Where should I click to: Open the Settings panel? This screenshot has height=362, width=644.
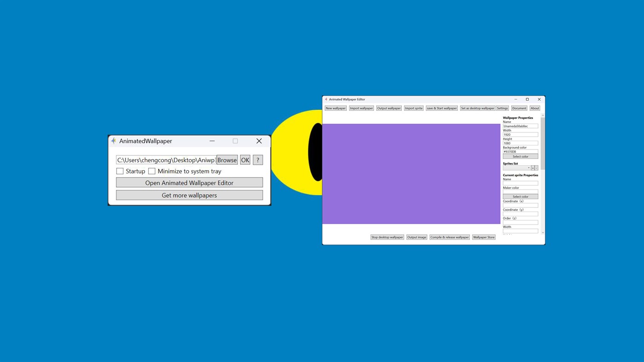tap(502, 108)
